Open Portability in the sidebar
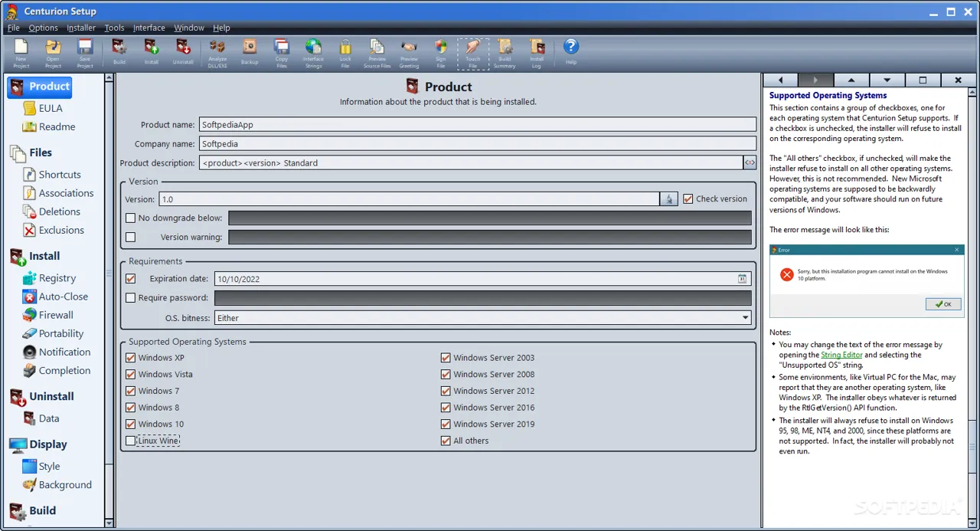The height and width of the screenshot is (531, 980). pos(54,333)
